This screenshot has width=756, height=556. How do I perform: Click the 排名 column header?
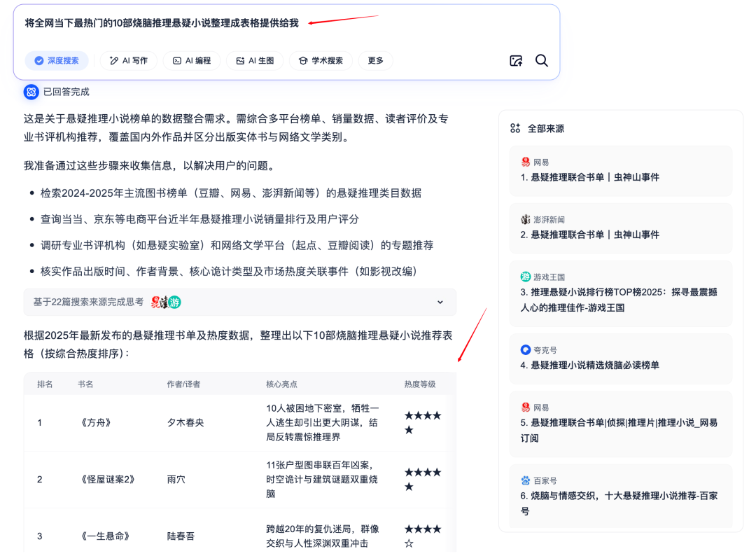point(45,384)
